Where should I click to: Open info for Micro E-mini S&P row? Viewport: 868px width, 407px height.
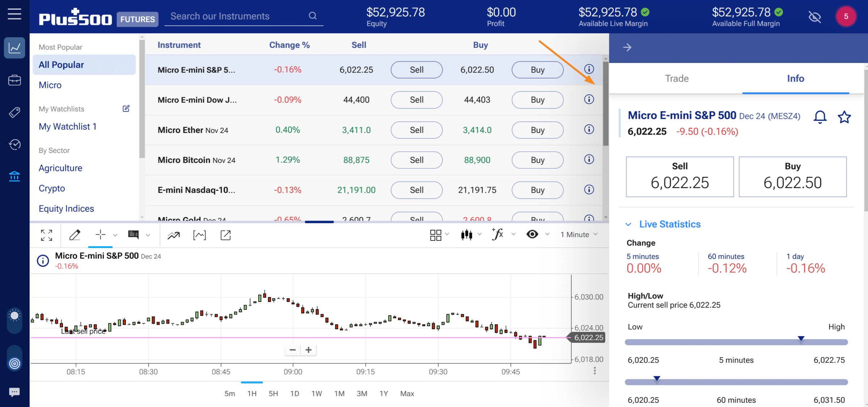[x=589, y=69]
